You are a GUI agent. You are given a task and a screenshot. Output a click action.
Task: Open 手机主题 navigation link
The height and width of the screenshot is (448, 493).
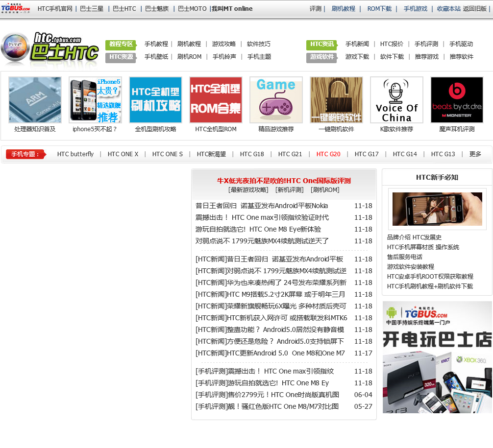pyautogui.click(x=259, y=57)
